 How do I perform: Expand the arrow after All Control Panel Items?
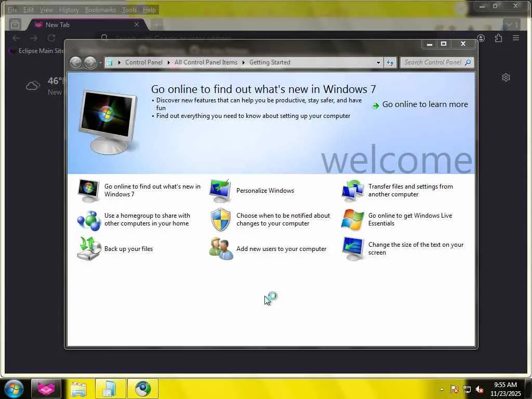(243, 62)
